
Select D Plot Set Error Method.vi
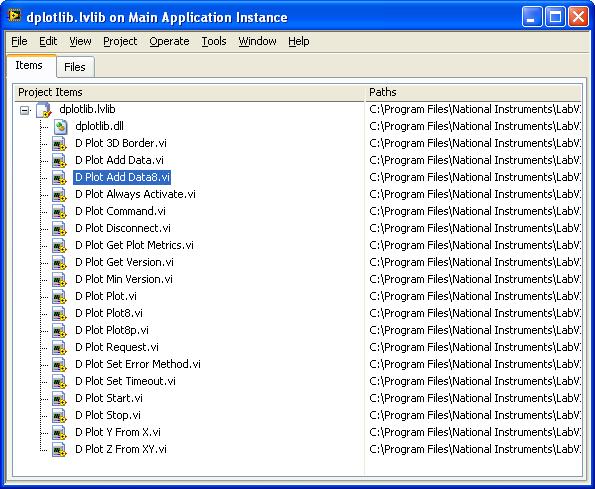tap(138, 364)
